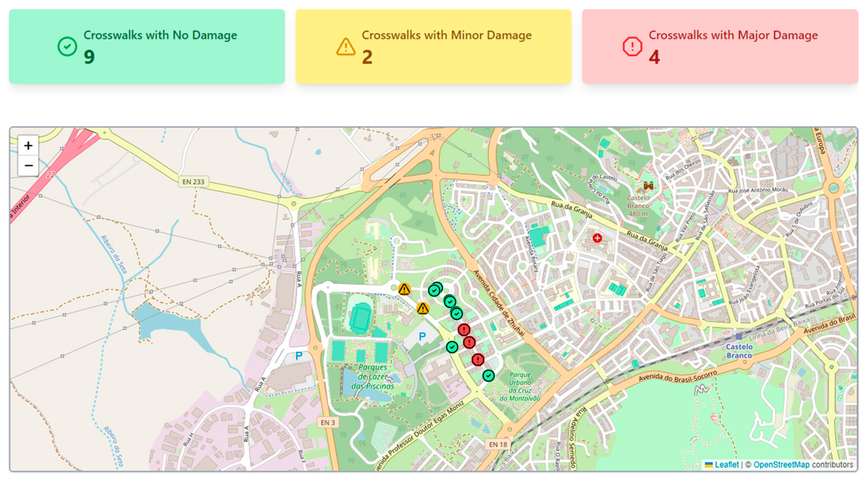Click green checkmark marker near Parque Urbano

[x=488, y=375]
